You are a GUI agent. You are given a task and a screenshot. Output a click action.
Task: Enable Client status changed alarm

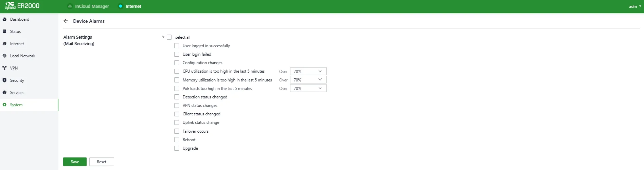point(177,114)
